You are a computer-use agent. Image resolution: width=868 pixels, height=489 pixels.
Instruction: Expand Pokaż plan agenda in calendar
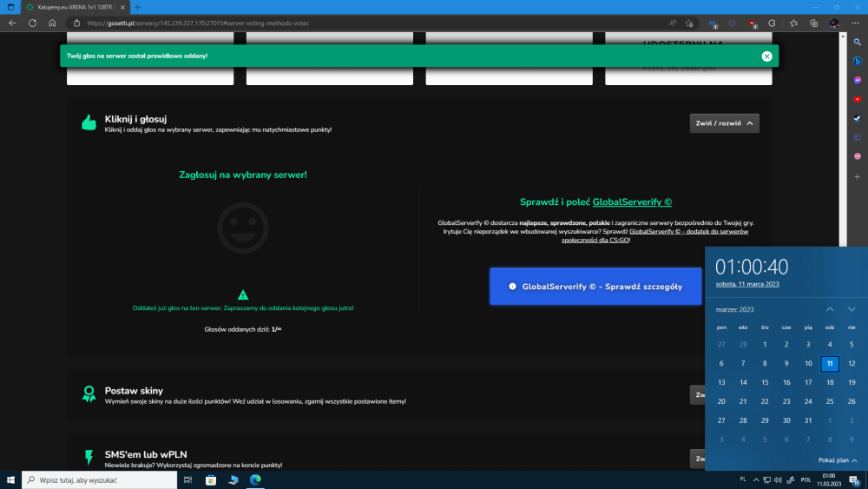point(838,460)
